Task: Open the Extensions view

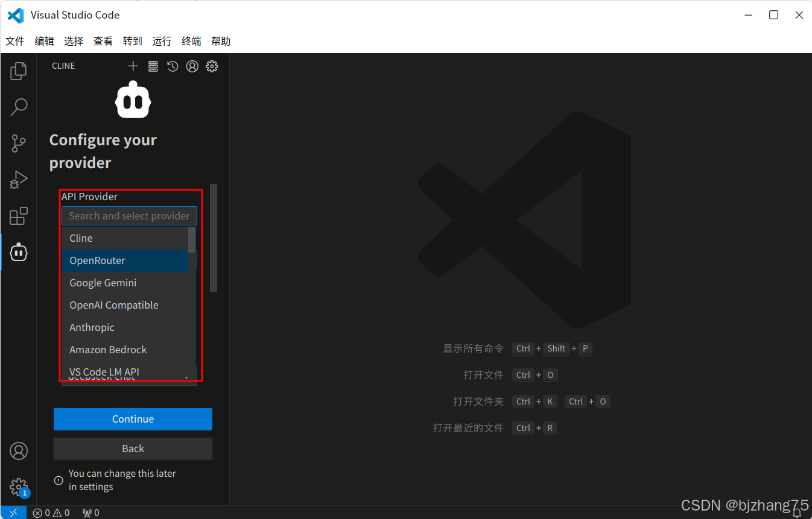Action: (x=19, y=216)
